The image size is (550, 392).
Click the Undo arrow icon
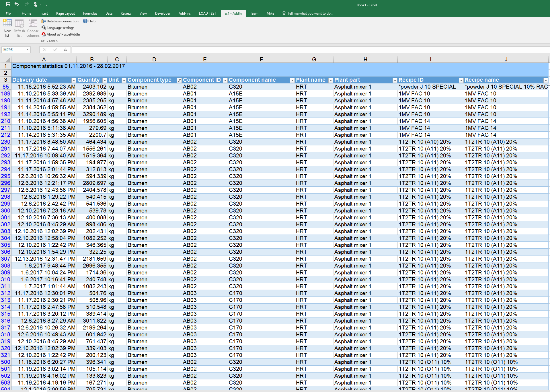(x=17, y=4)
